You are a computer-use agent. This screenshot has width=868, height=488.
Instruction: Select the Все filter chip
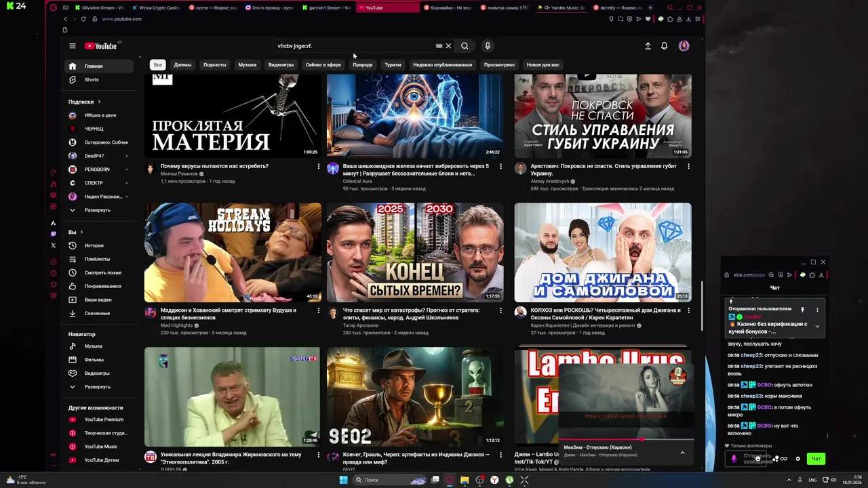[157, 65]
